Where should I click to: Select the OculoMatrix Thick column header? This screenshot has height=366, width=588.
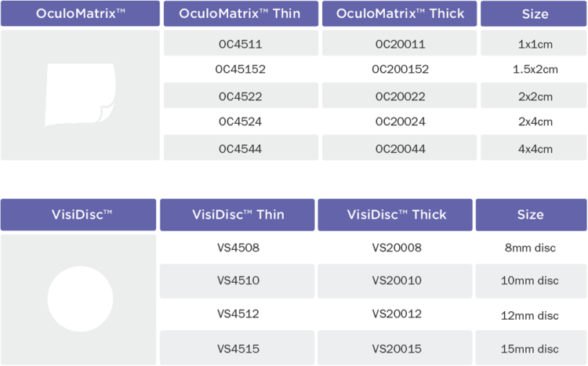(399, 14)
